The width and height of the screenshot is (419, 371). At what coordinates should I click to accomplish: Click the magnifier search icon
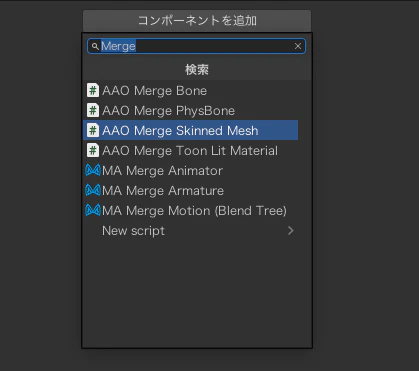pyautogui.click(x=95, y=46)
